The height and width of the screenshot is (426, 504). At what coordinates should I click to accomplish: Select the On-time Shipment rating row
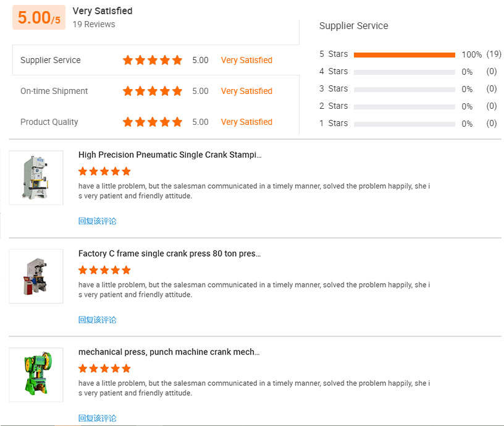(x=156, y=91)
